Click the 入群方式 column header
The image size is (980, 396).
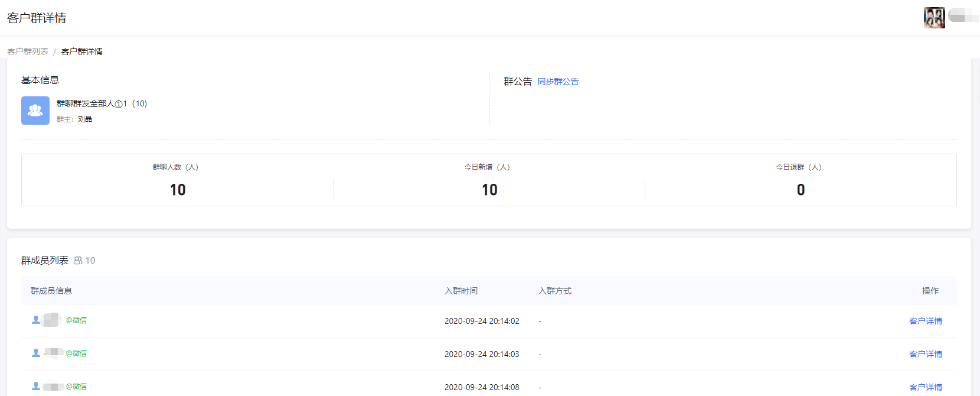[555, 291]
